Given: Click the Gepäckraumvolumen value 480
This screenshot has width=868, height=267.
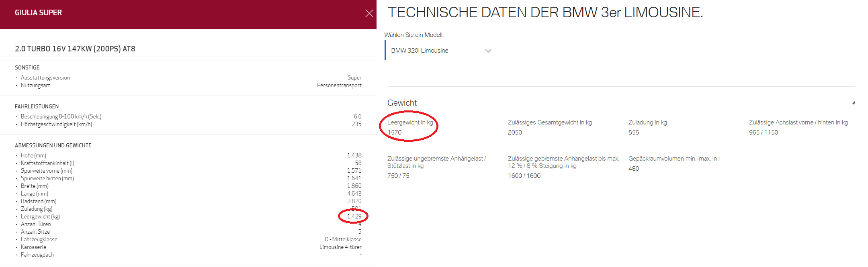Looking at the screenshot, I should (x=634, y=169).
